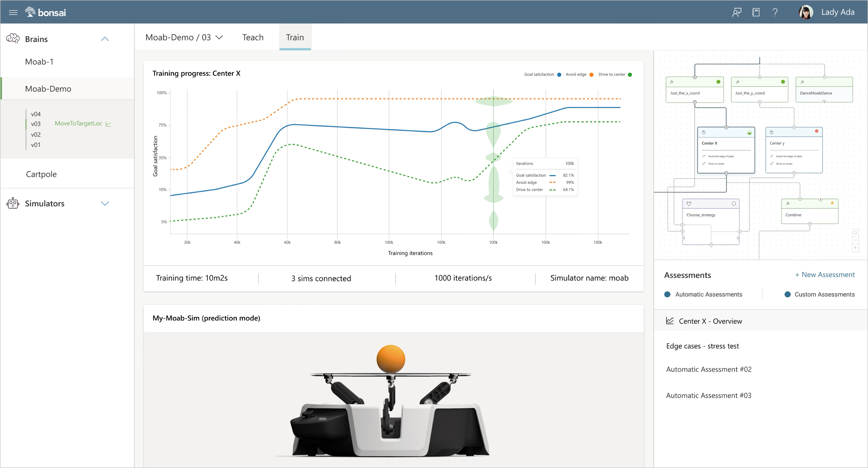The image size is (868, 468).
Task: Click the warning triangle on Combine node
Action: (832, 203)
